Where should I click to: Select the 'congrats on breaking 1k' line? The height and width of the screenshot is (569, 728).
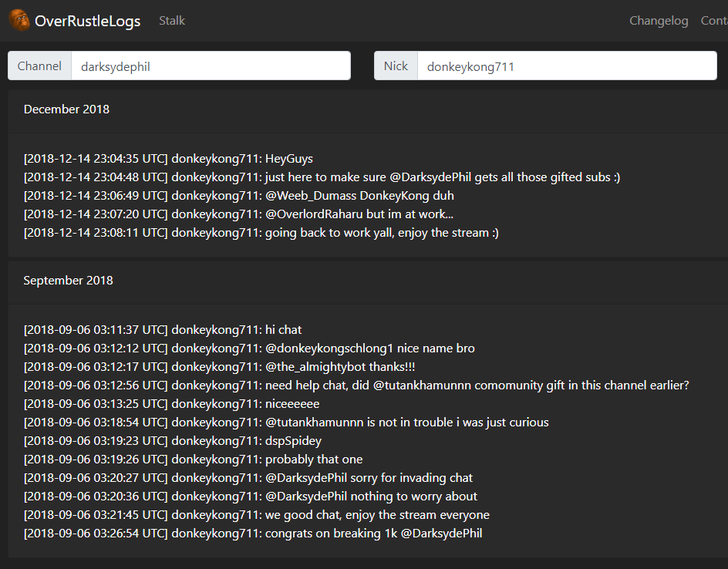tap(253, 534)
